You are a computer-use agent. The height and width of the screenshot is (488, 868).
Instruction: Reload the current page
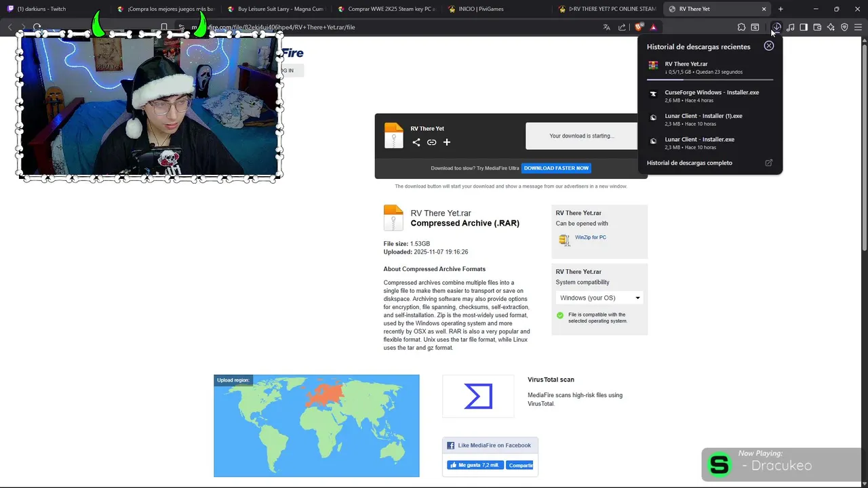pos(37,27)
